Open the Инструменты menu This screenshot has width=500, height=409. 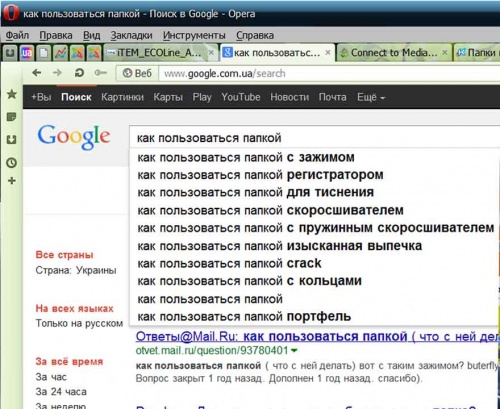[194, 35]
